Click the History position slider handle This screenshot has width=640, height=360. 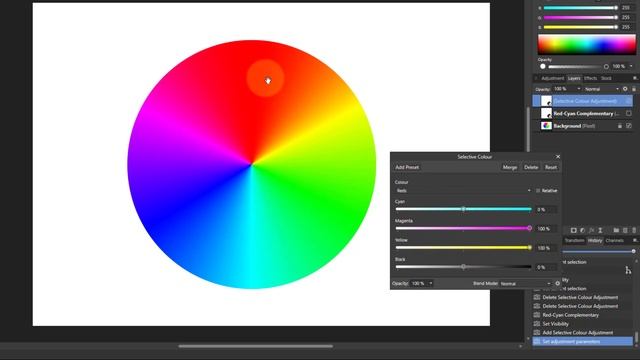coord(633,251)
